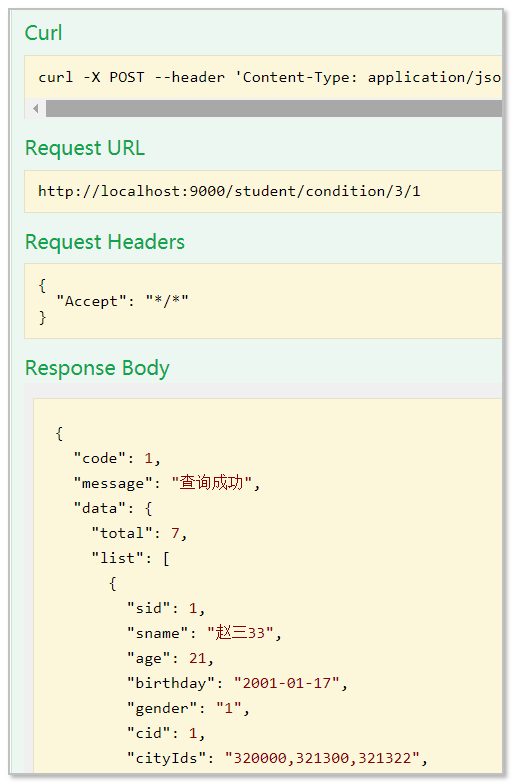Click the "cid": 1 line
This screenshot has height=783, width=512.
[166, 733]
